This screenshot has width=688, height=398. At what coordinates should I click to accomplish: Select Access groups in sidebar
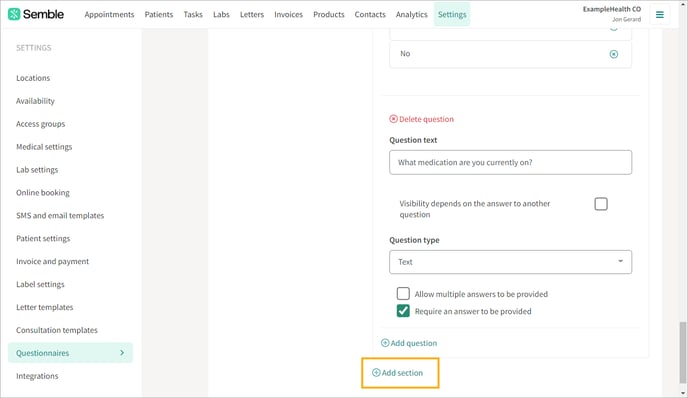[x=40, y=124]
